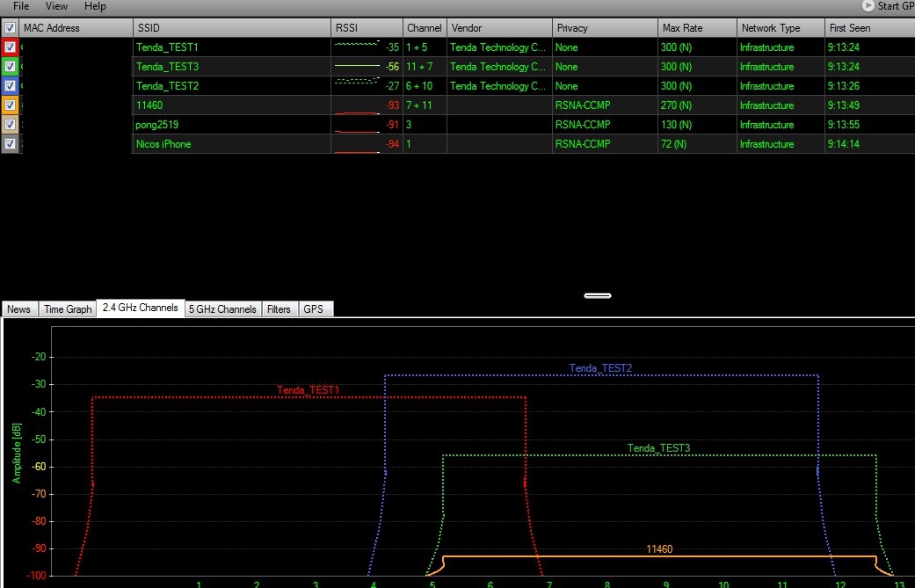Click RSSI value -56 for Tenda_TEST3
The width and height of the screenshot is (915, 588).
coord(393,67)
